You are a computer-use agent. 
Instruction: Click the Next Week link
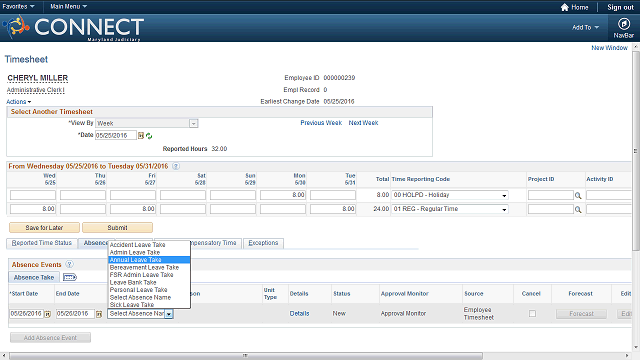363,123
